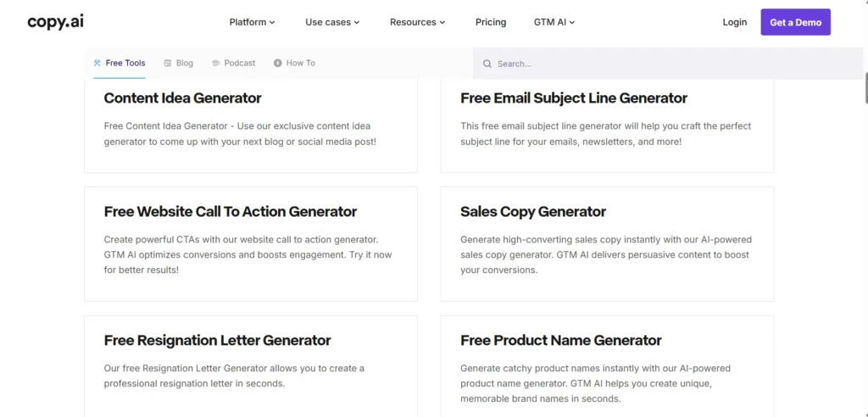Click the How To clock icon
Screen dimensions: 868x417
pos(277,63)
